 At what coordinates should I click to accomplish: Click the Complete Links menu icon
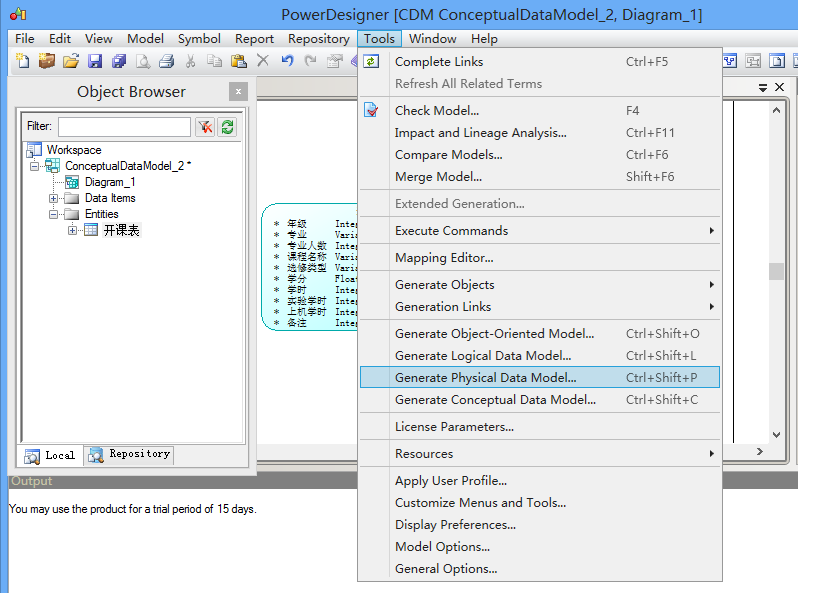point(371,61)
